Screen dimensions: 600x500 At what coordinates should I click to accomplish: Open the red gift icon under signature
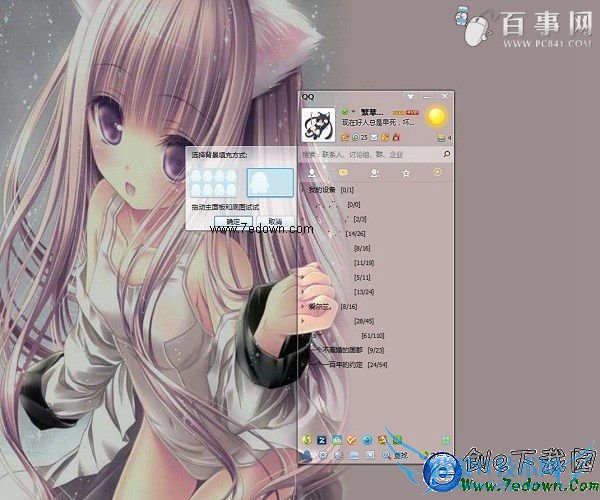396,137
